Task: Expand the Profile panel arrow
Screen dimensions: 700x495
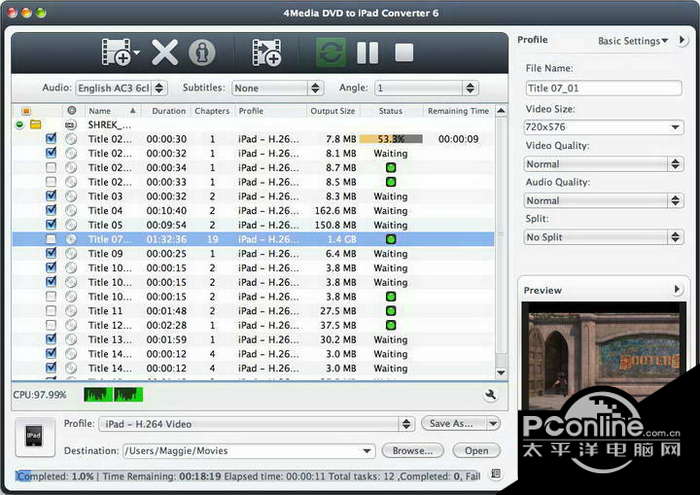Action: click(682, 40)
